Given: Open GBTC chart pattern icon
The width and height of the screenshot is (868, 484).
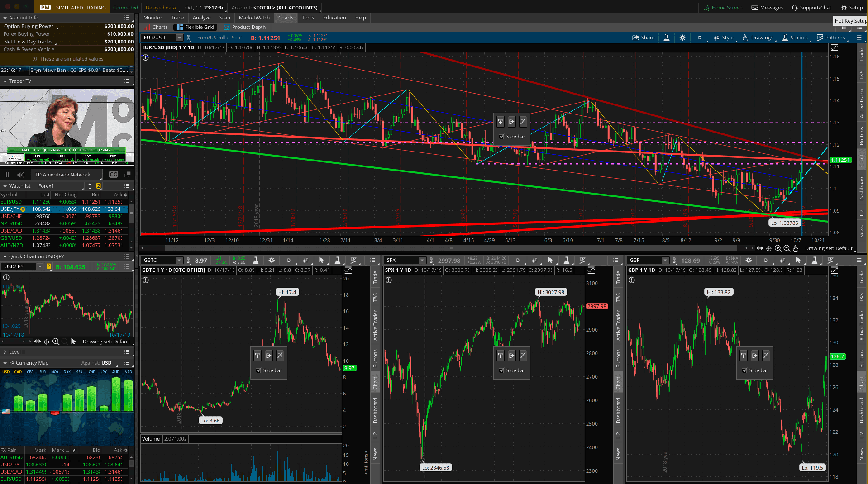Looking at the screenshot, I should click(353, 260).
